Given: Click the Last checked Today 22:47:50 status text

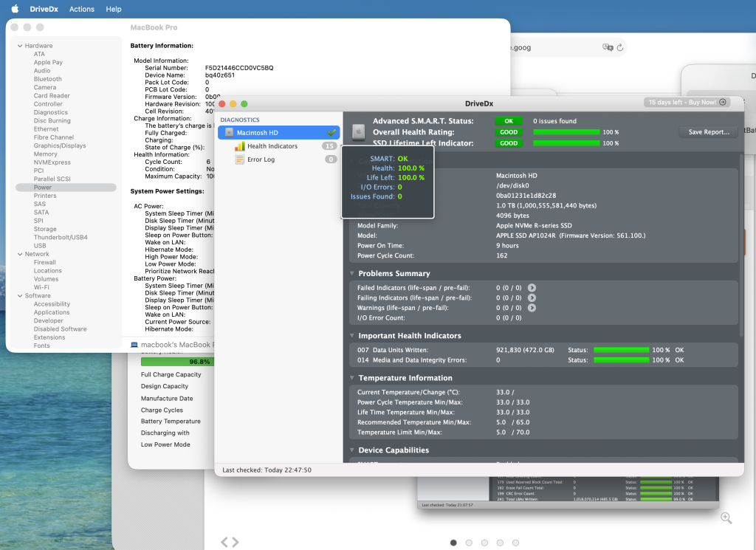Looking at the screenshot, I should tap(267, 470).
